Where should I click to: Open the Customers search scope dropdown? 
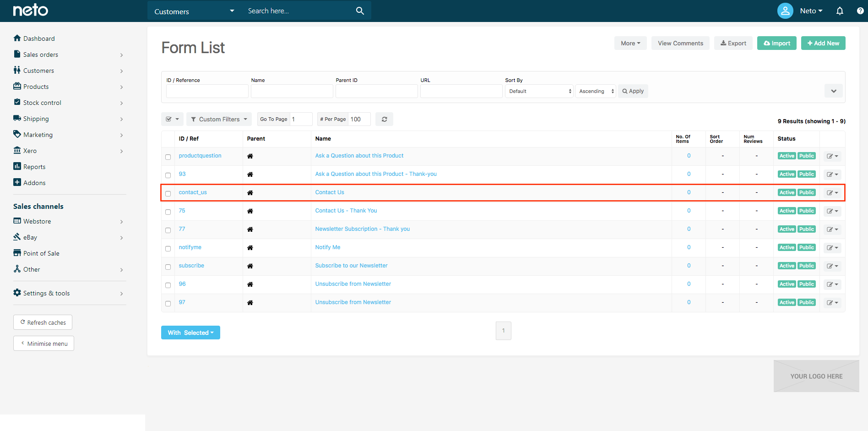click(x=195, y=11)
